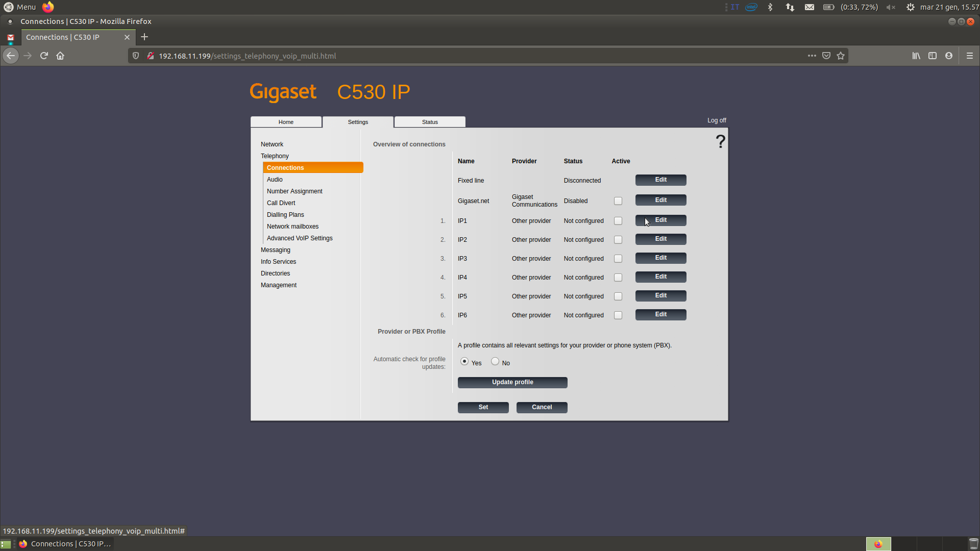Open the Telephony section in sidebar
The width and height of the screenshot is (980, 551).
tap(275, 156)
